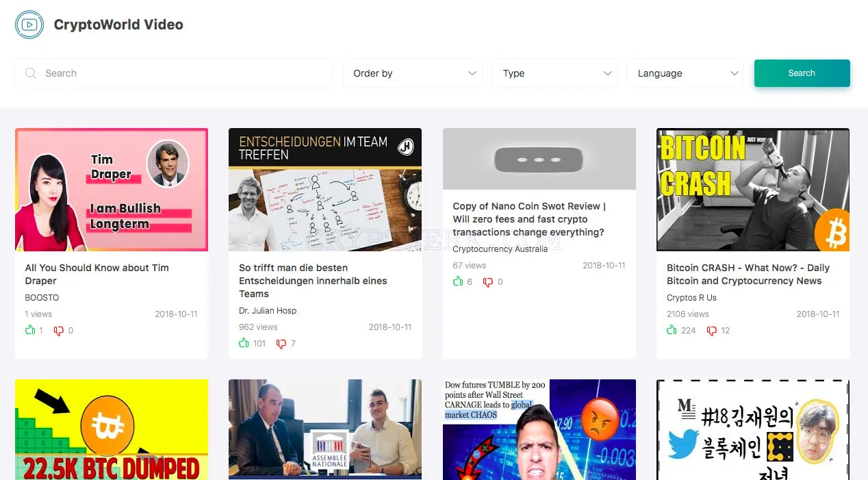Viewport: 868px width, 480px height.
Task: Thumbs up the Dr. Julian Hosp video
Action: click(244, 343)
